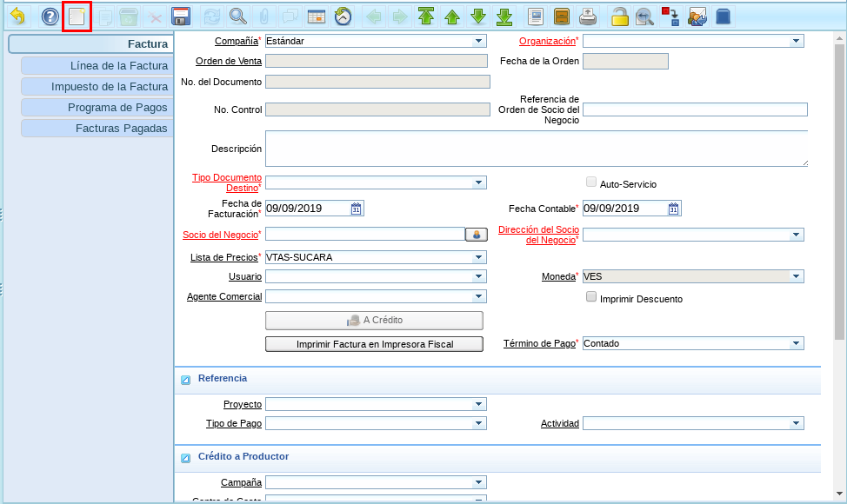Image resolution: width=847 pixels, height=504 pixels.
Task: Open Socio del Negocio lookup icon
Action: coord(477,235)
